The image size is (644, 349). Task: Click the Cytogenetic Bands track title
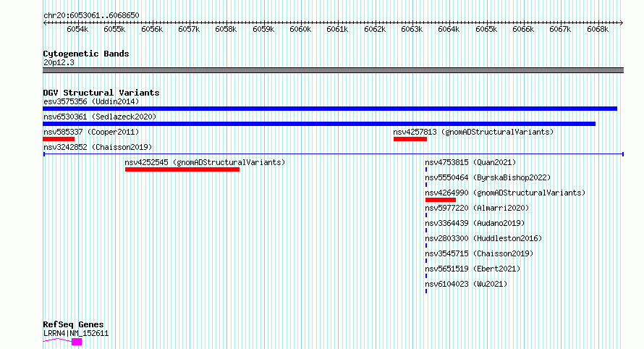click(x=86, y=54)
